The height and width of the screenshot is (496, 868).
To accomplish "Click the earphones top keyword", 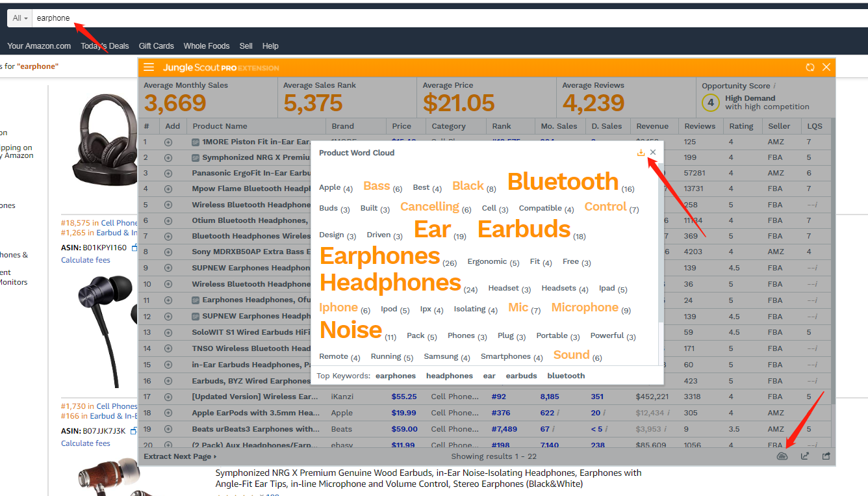I will click(396, 376).
